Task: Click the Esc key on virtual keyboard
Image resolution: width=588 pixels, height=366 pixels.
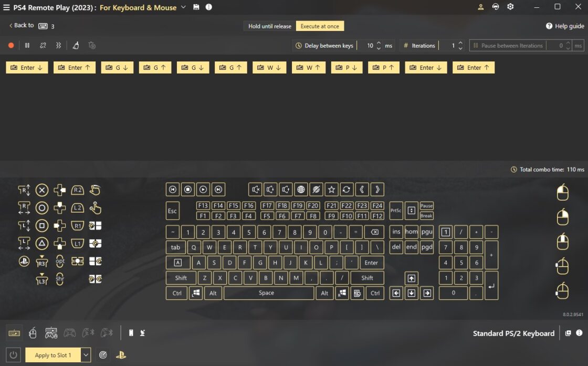Action: pyautogui.click(x=173, y=211)
